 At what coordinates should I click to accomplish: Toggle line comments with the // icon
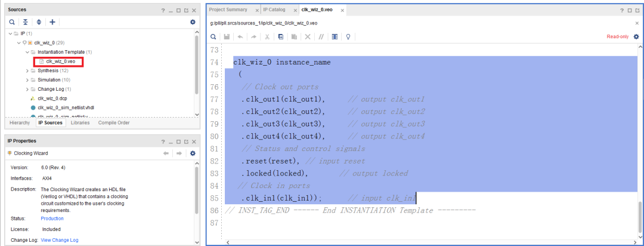click(321, 36)
